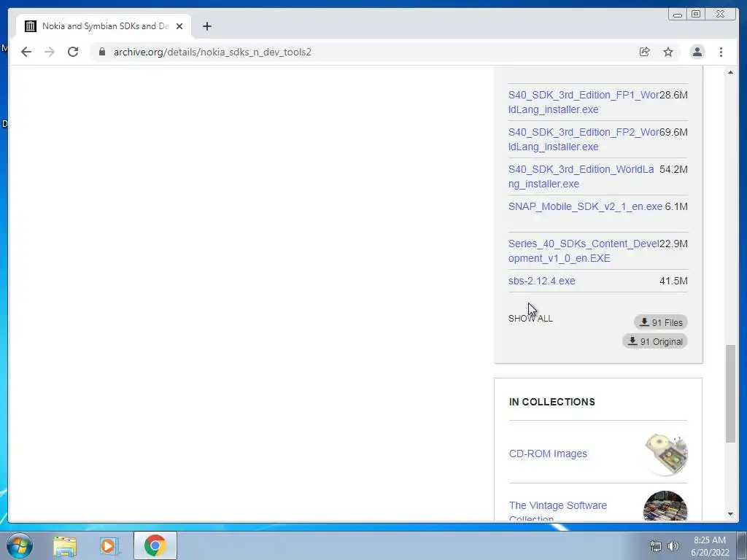The image size is (747, 560).
Task: Click the IN COLLECTIONS heading
Action: pyautogui.click(x=551, y=402)
